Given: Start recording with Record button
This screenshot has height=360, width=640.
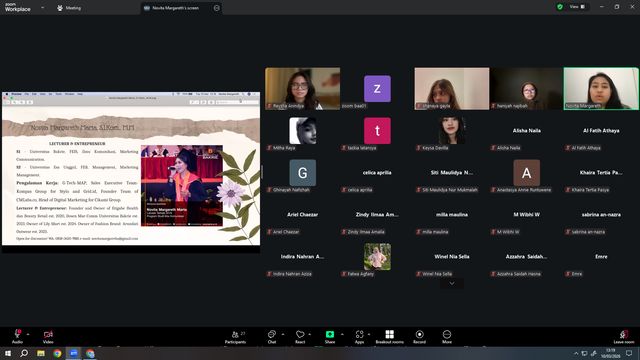Looking at the screenshot, I should point(419,337).
